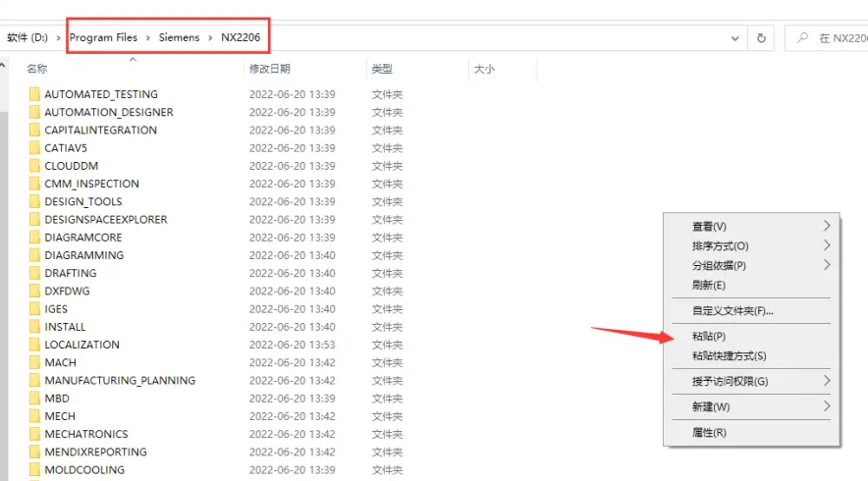The width and height of the screenshot is (868, 481).
Task: Go to Siemens in breadcrumb
Action: coord(179,37)
